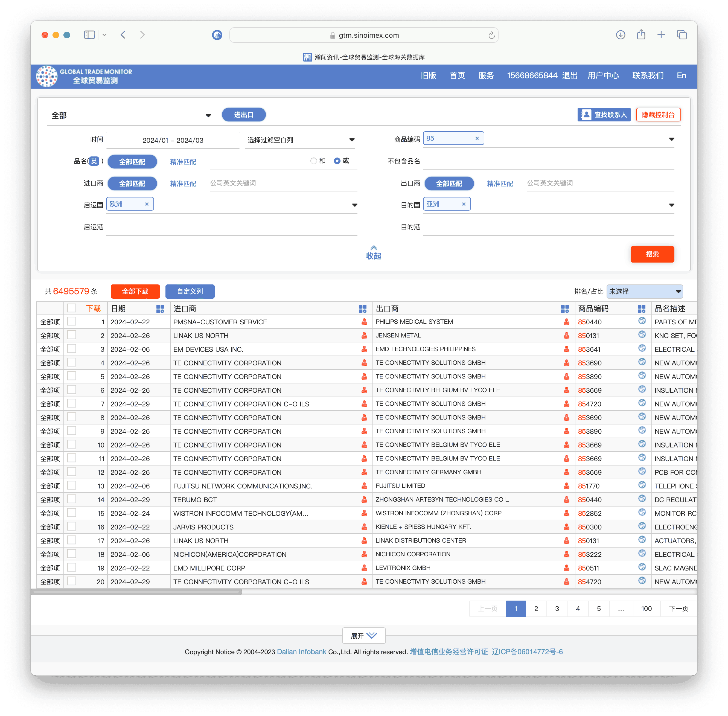Open the 旧版 nav item
The image size is (728, 716).
coord(428,75)
